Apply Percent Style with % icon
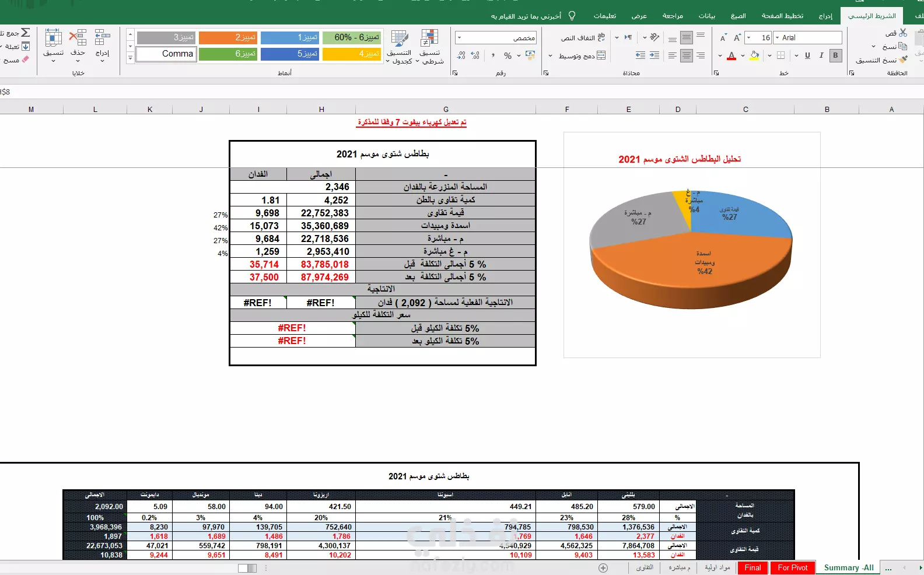 tap(508, 55)
